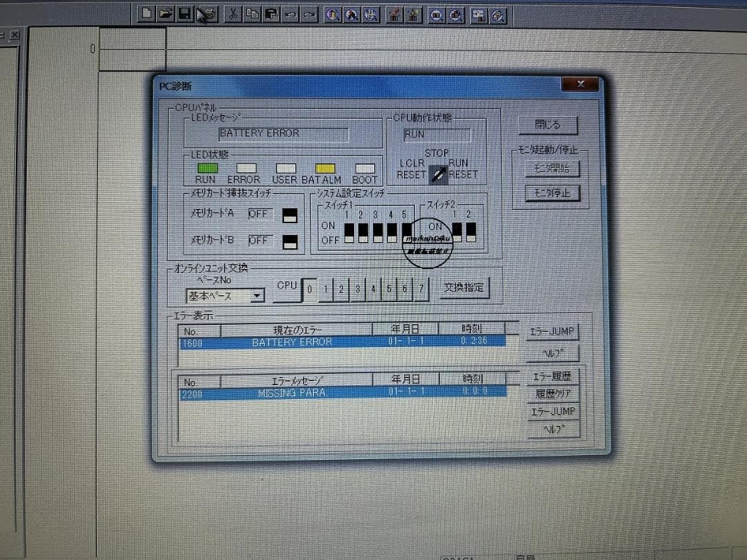Toggle メモリカードB switch
This screenshot has height=560, width=747.
pos(290,242)
